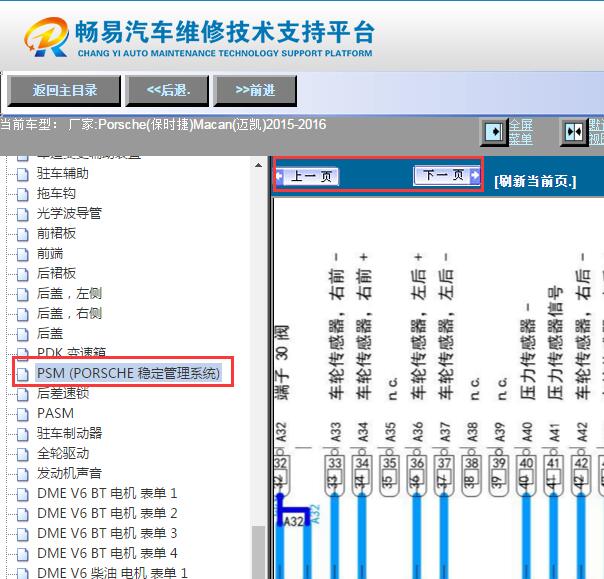604x579 pixels.
Task: Open DME V6 柴油 电机 表单 1
Action: tap(112, 573)
